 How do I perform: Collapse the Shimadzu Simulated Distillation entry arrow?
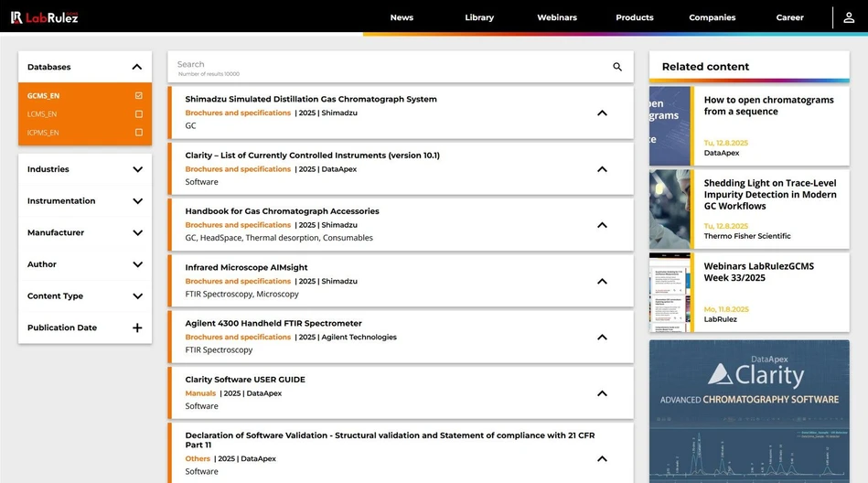click(602, 113)
